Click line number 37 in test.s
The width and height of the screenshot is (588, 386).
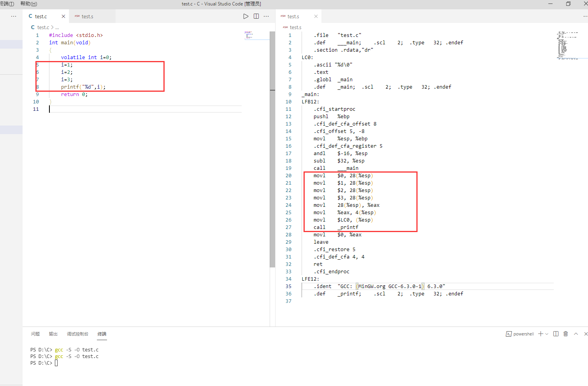point(288,301)
